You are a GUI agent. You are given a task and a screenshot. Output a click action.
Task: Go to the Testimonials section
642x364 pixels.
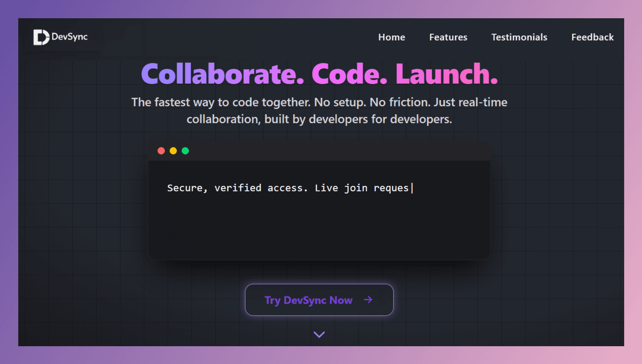pos(519,37)
